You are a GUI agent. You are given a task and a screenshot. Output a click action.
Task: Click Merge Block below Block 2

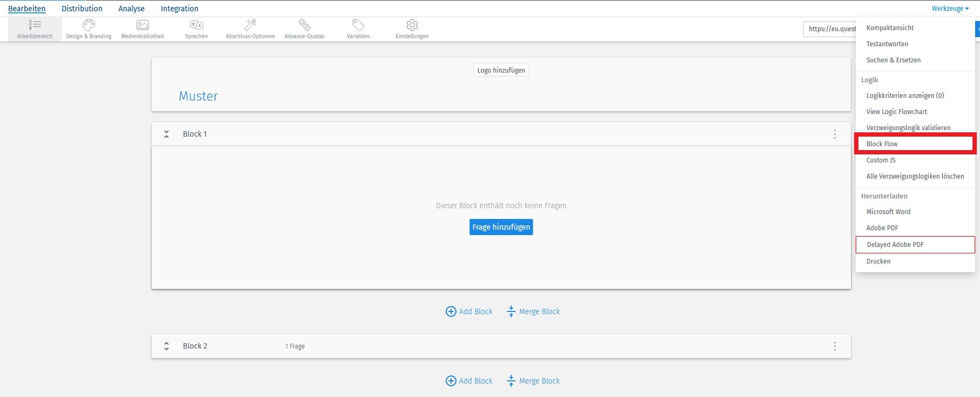[x=533, y=381]
